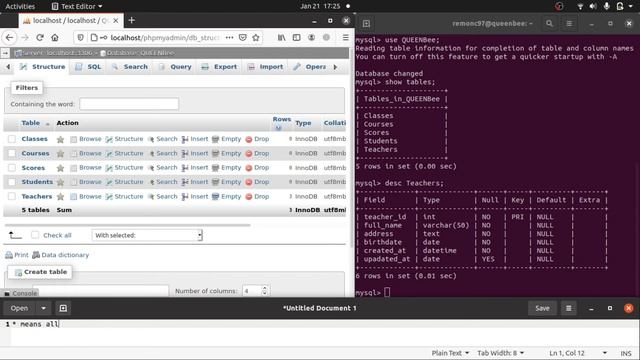Open Firefox home page icon
The height and width of the screenshot is (360, 640).
[55, 38]
